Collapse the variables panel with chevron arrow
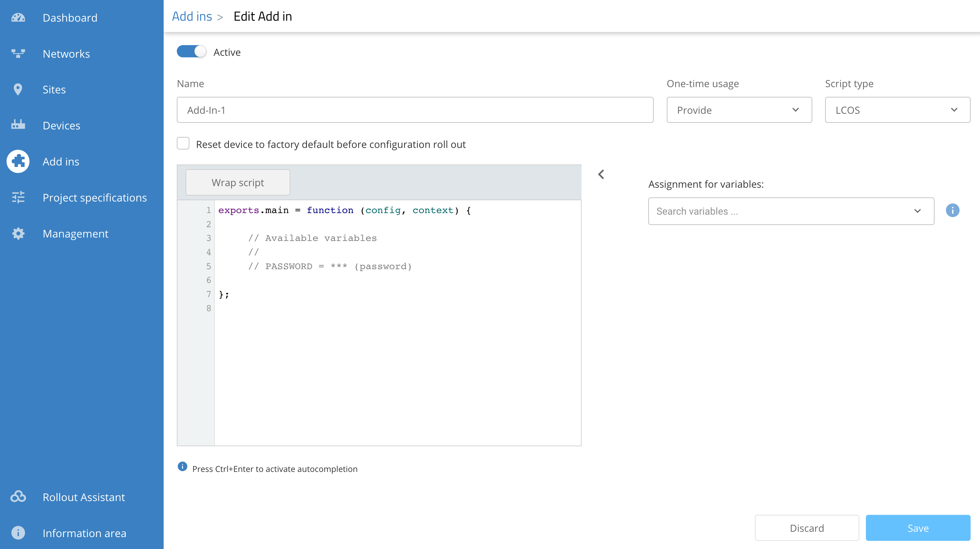Viewport: 980px width, 549px height. pyautogui.click(x=601, y=175)
